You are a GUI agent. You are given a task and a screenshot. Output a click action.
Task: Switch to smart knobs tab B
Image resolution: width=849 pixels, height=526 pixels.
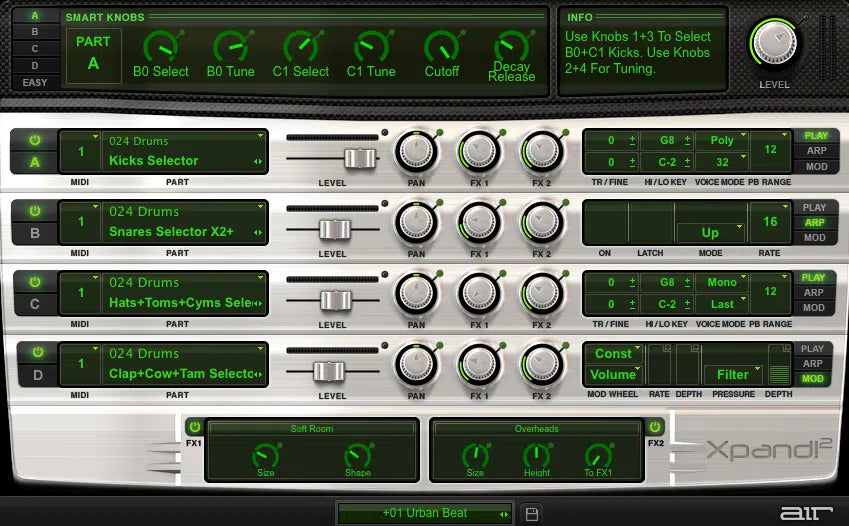pos(35,32)
